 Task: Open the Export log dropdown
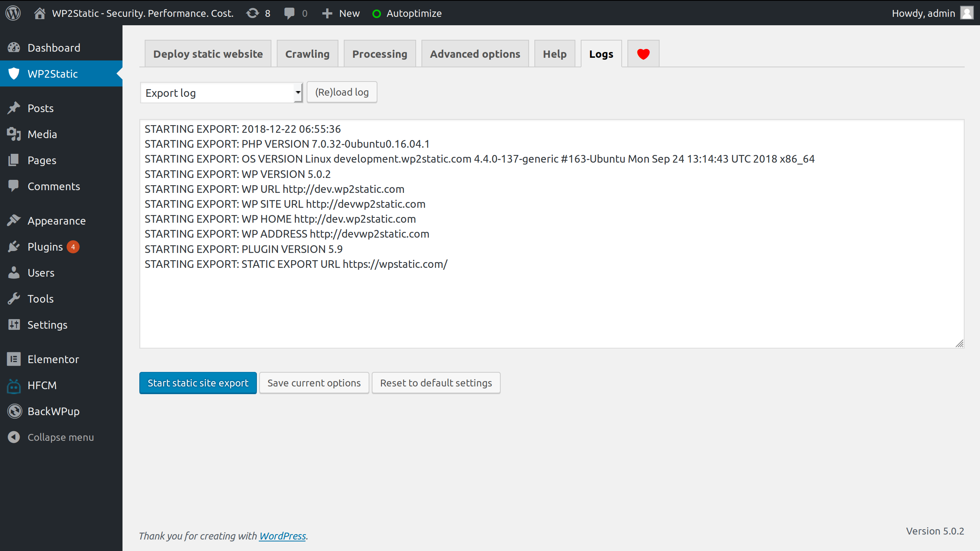tap(221, 93)
